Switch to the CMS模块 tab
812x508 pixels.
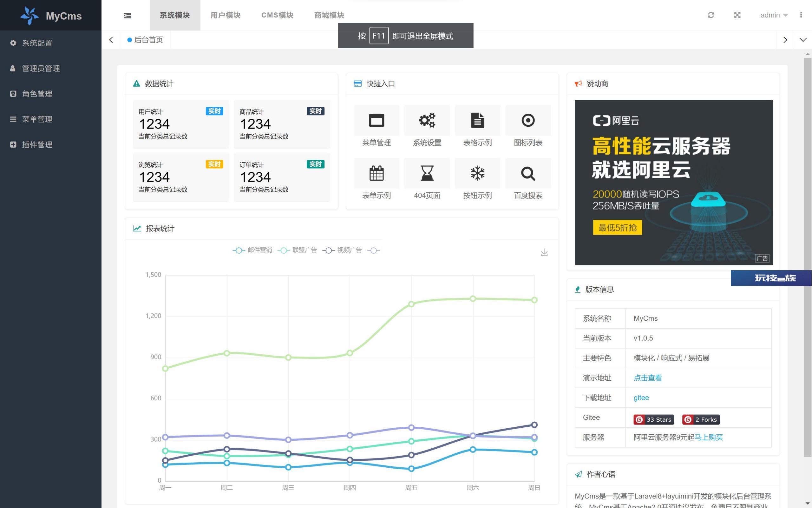277,15
